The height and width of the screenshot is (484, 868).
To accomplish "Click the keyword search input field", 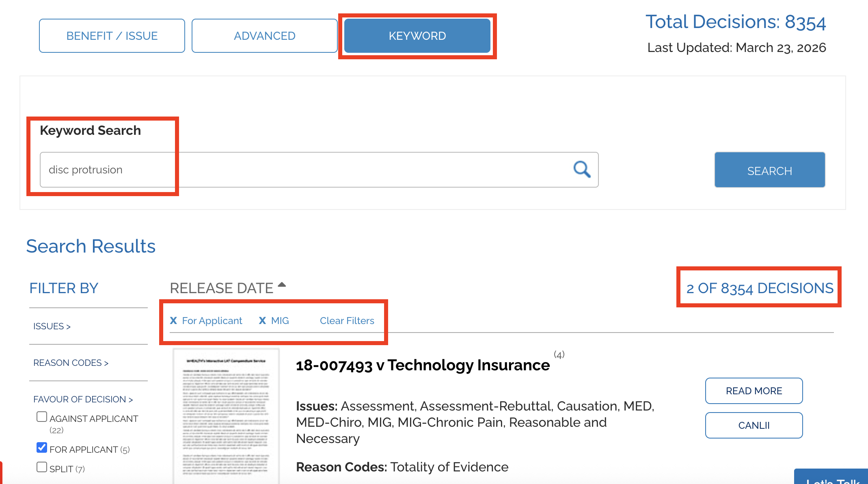I will click(304, 170).
